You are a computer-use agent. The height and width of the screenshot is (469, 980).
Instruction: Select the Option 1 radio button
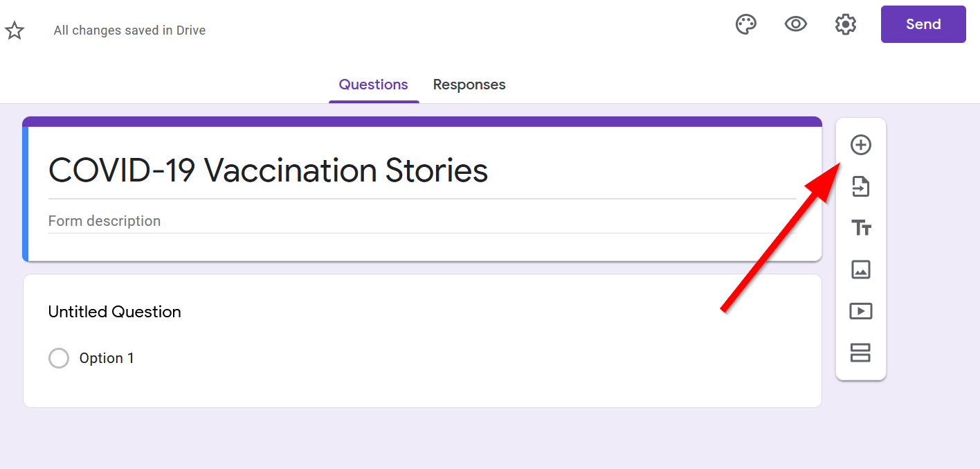[59, 358]
